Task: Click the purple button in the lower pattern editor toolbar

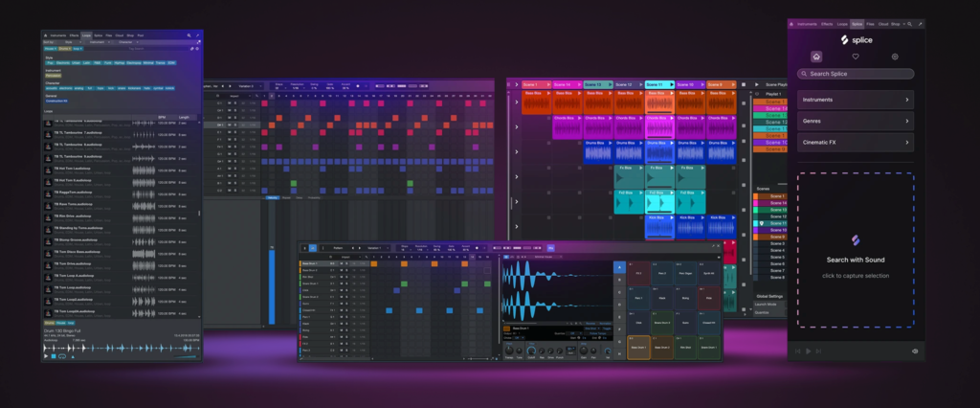Action: point(550,248)
